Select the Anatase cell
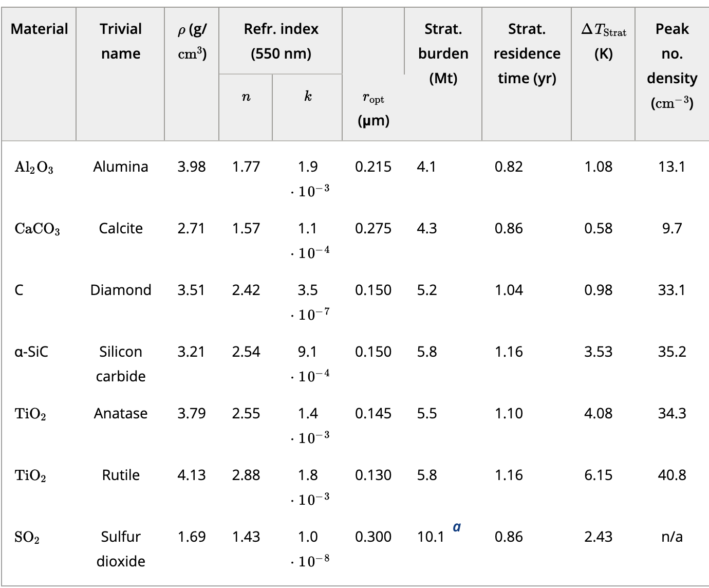The height and width of the screenshot is (588, 709). point(121,413)
